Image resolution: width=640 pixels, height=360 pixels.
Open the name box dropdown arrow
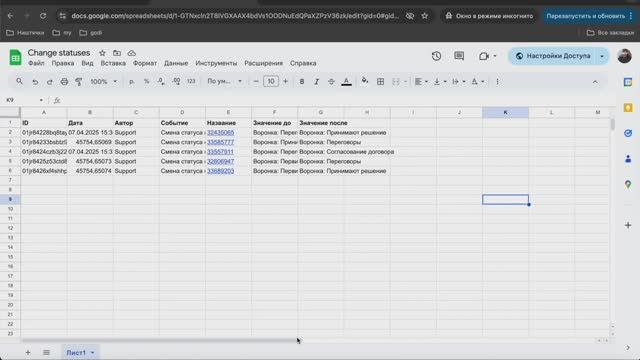(x=41, y=100)
